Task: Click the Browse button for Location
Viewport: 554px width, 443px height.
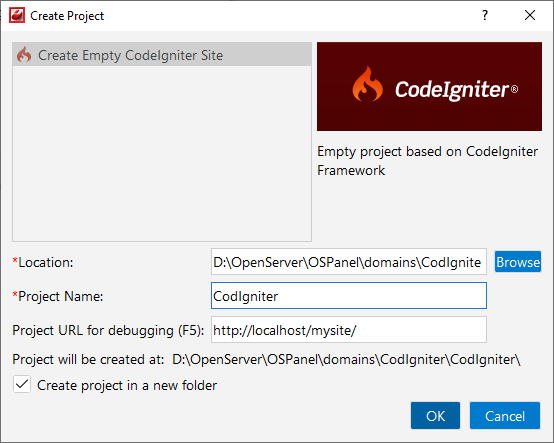Action: [x=518, y=262]
